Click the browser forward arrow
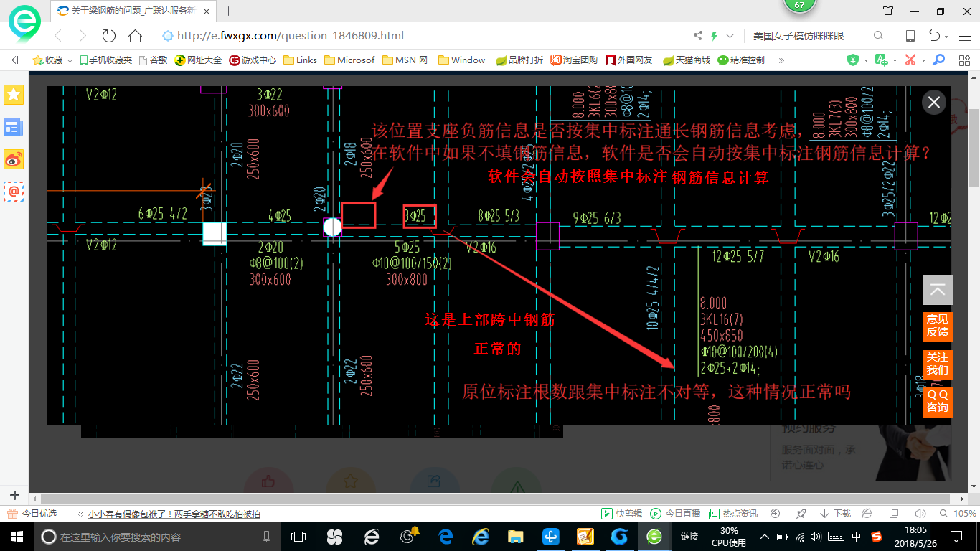The height and width of the screenshot is (551, 980). (x=83, y=36)
